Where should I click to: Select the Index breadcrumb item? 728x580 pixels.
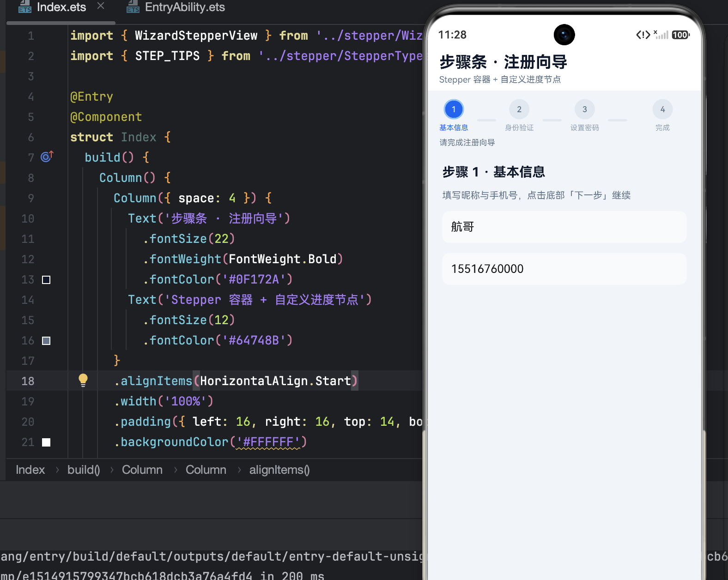[30, 470]
